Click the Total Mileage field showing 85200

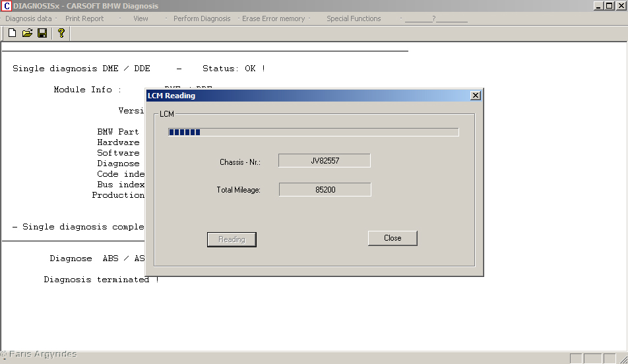[325, 190]
